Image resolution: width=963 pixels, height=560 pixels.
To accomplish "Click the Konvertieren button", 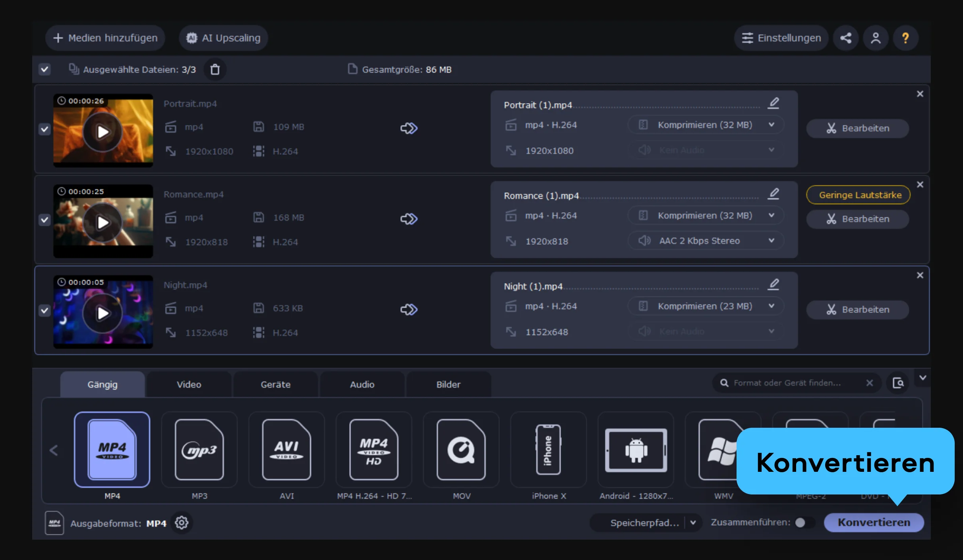I will (874, 523).
